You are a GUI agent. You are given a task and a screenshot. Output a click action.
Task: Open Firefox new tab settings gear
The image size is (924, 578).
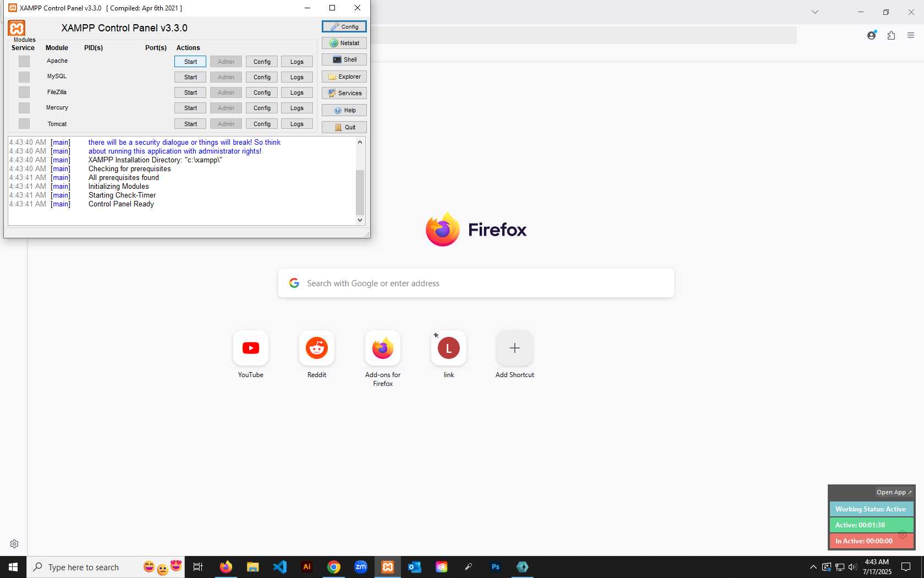(x=14, y=544)
